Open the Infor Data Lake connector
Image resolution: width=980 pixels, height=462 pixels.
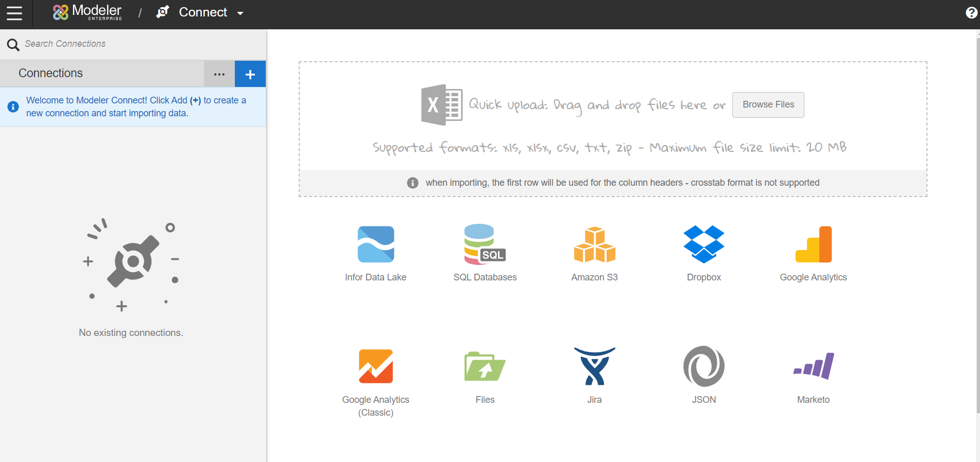(375, 245)
